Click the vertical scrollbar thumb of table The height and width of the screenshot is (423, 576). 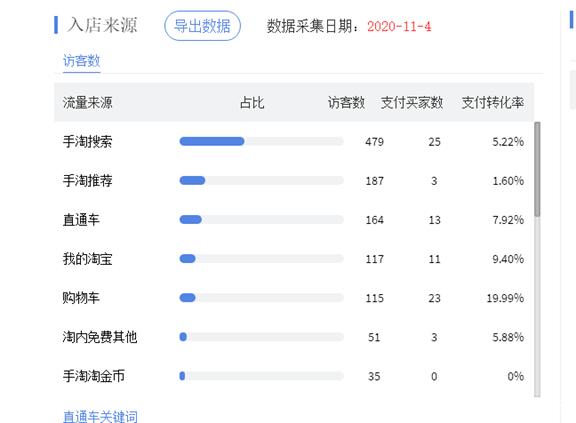coord(537,169)
